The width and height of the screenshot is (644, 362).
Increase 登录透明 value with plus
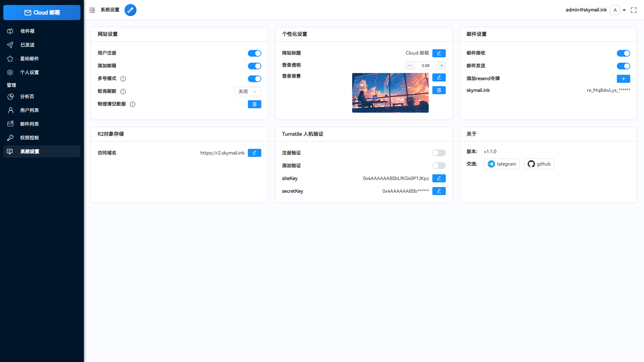click(x=442, y=65)
